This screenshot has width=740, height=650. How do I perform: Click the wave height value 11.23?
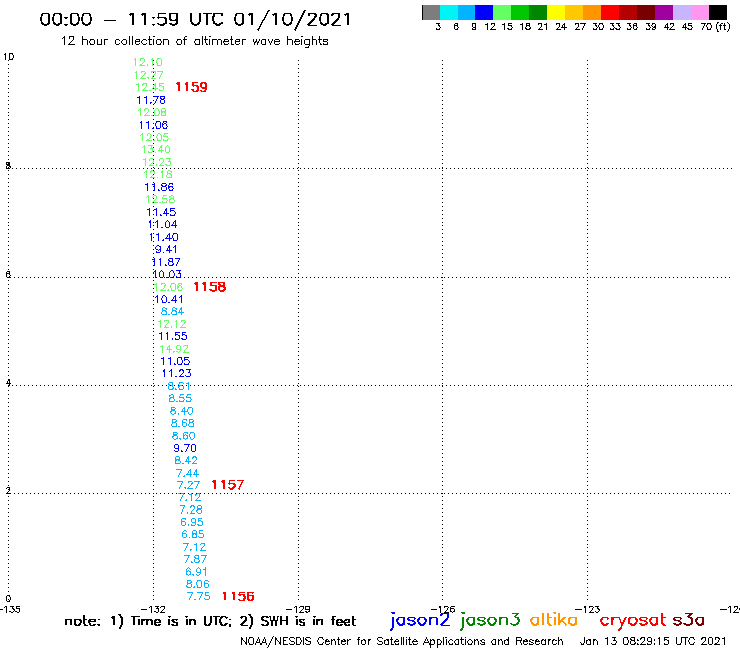click(177, 374)
